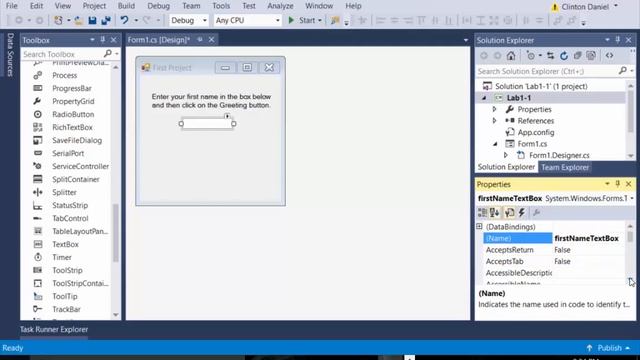Click the Redo toolbar icon
The width and height of the screenshot is (640, 360).
147,20
